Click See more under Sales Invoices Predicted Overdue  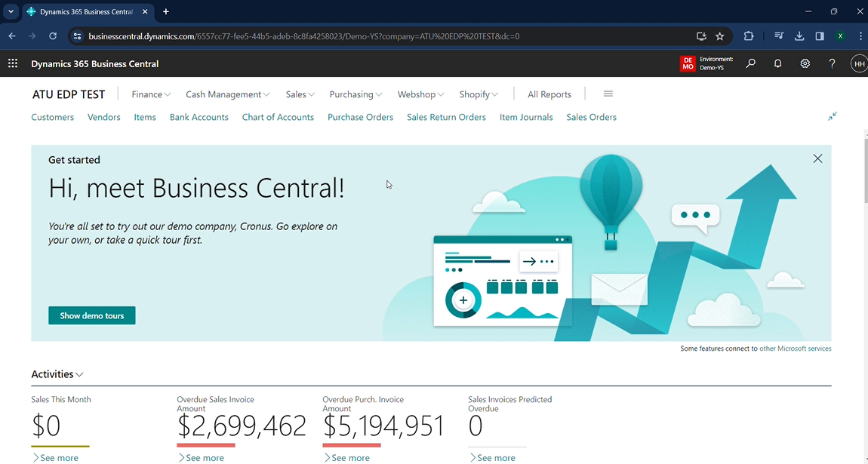coord(492,458)
